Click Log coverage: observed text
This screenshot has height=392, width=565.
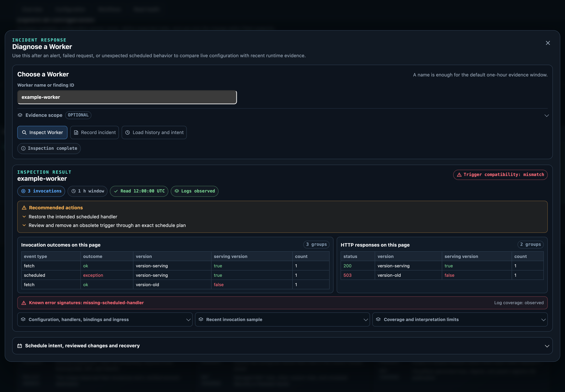point(519,303)
